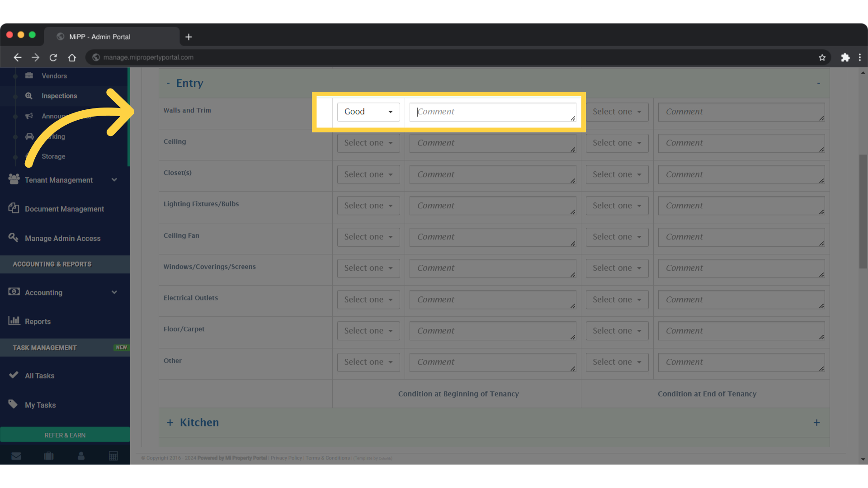This screenshot has width=868, height=488.
Task: Open Announcements via the megaphone icon
Action: (x=28, y=116)
